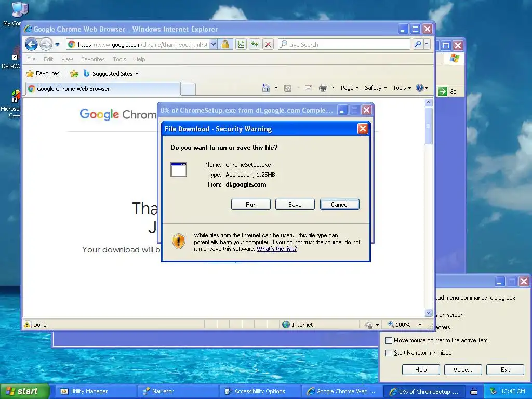
Task: Click the Live Search magnifier button
Action: (x=418, y=44)
